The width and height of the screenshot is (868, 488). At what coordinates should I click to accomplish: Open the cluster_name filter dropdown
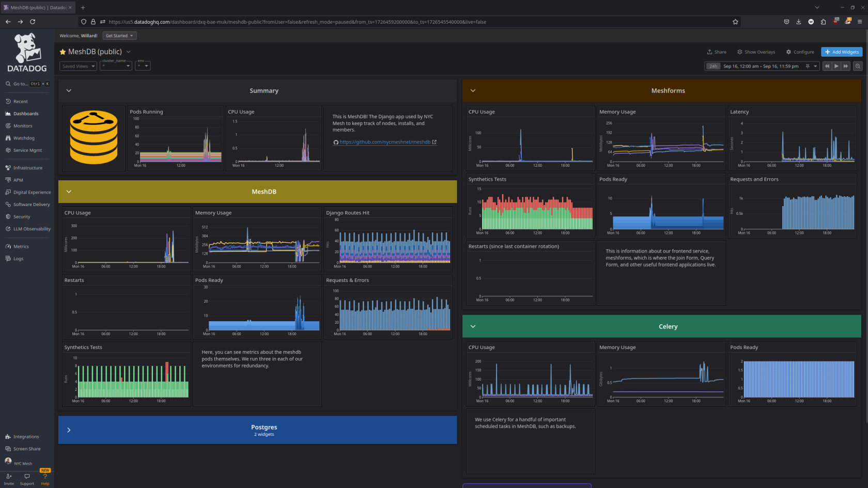116,66
